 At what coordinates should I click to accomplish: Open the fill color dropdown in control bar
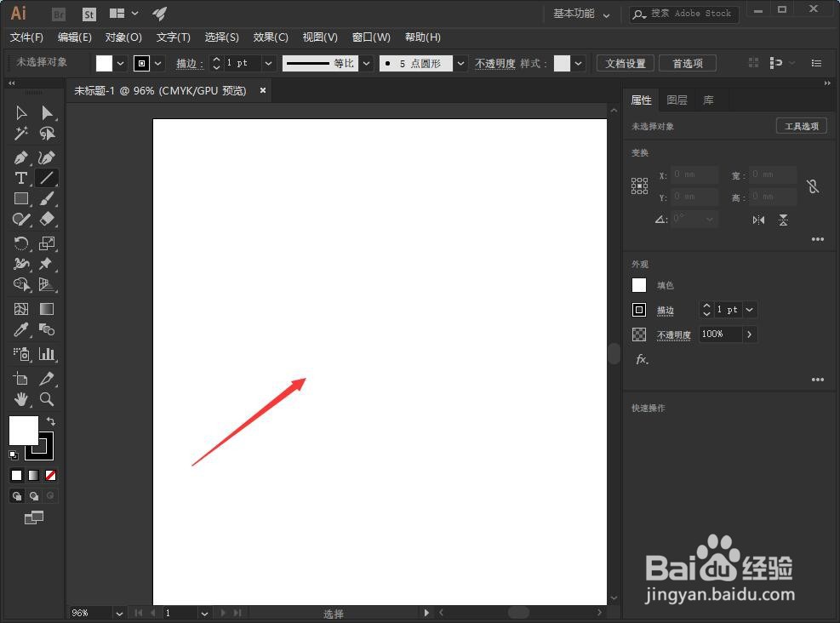[x=121, y=63]
